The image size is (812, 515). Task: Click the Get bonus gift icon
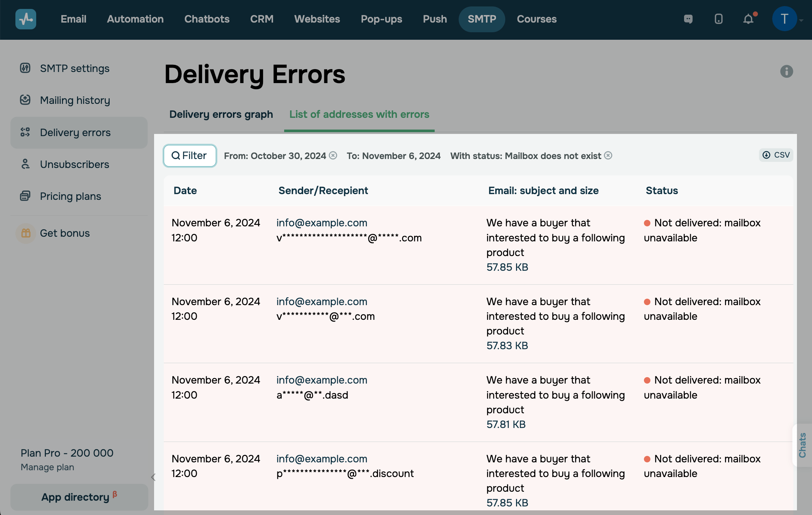coord(26,233)
